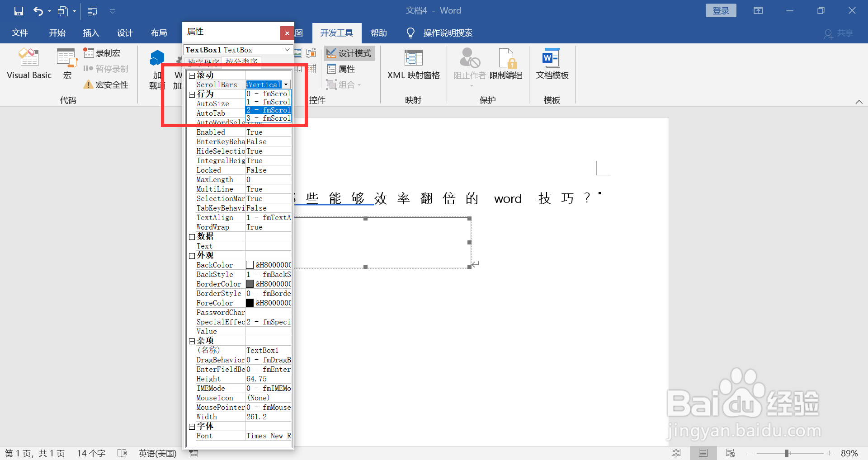Image resolution: width=868 pixels, height=460 pixels.
Task: Open the customize quick access toolbar dropdown
Action: point(113,11)
